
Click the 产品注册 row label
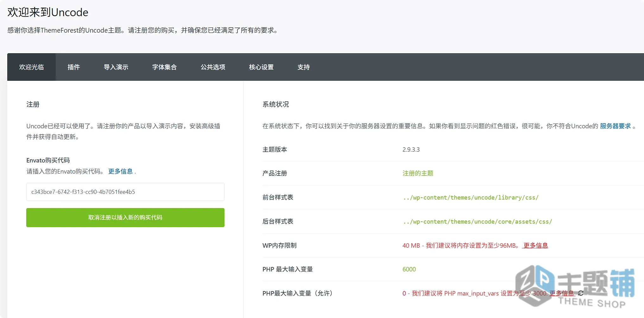[x=275, y=173]
